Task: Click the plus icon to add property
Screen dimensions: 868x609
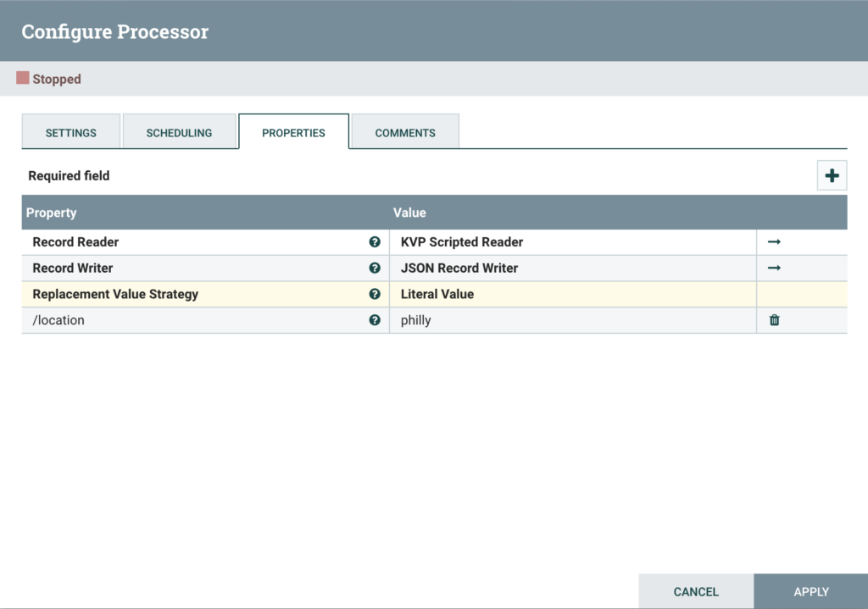Action: pyautogui.click(x=832, y=176)
